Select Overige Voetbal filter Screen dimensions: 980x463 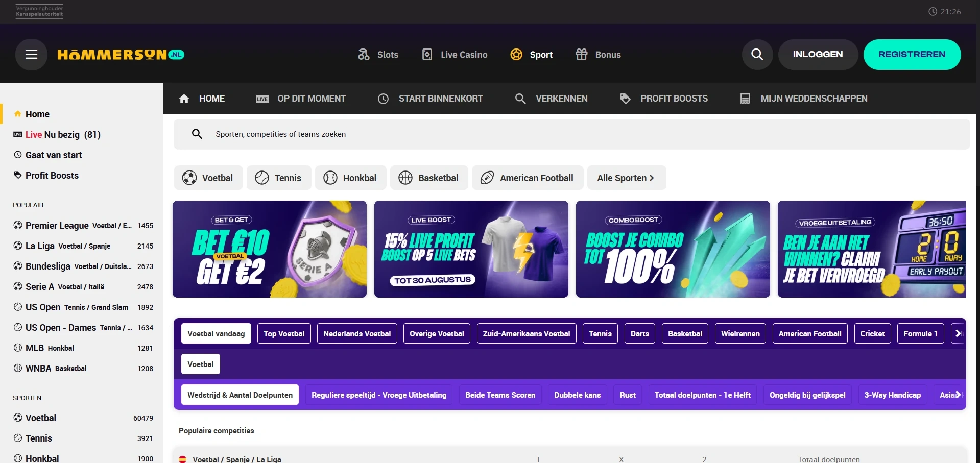pos(437,333)
